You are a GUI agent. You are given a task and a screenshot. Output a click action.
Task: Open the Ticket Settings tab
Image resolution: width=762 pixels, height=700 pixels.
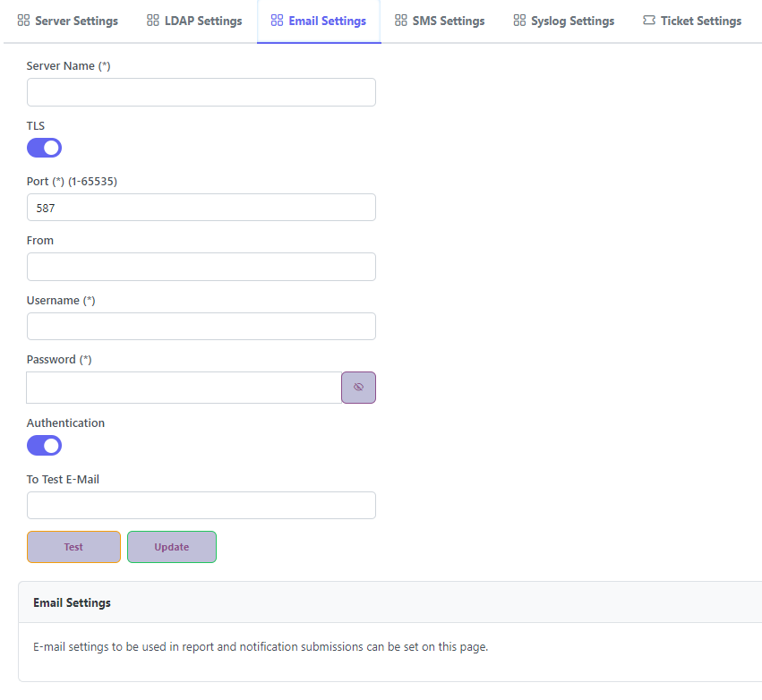(700, 21)
